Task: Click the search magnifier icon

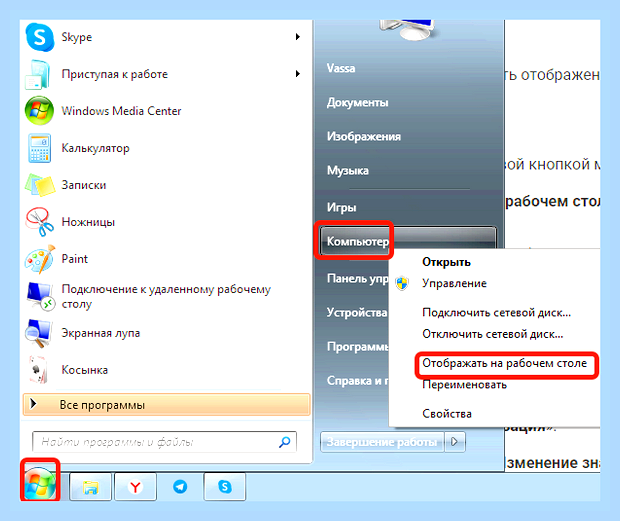Action: pos(285,442)
